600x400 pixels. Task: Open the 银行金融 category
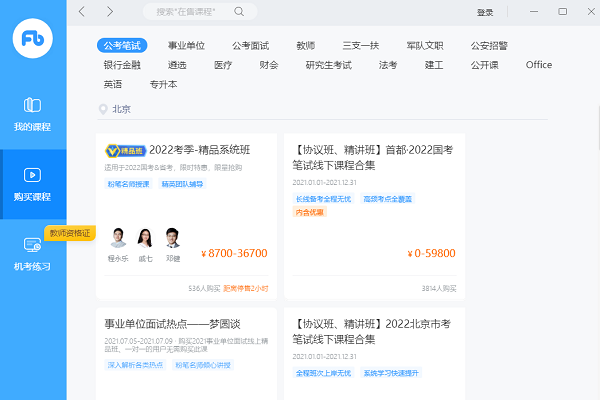[x=121, y=65]
